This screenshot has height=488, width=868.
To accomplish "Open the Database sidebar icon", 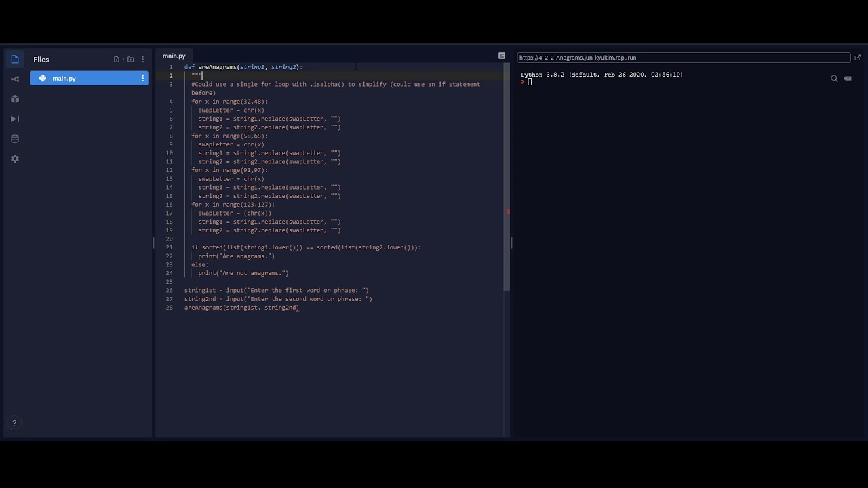I will [15, 139].
